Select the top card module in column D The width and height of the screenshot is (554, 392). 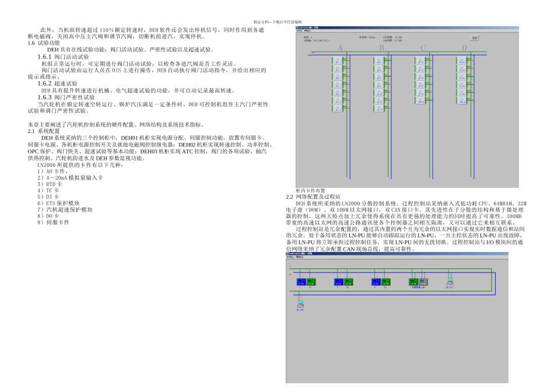point(461,61)
